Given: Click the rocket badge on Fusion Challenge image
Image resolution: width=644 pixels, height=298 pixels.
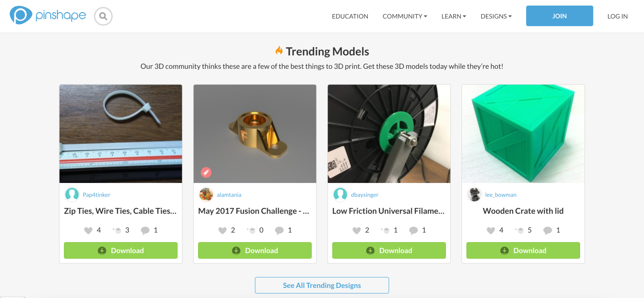Looking at the screenshot, I should pyautogui.click(x=206, y=173).
